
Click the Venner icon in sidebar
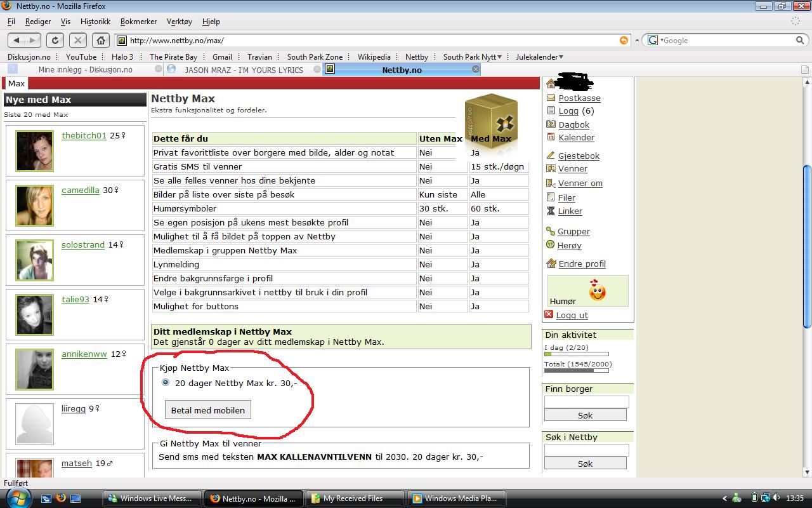(x=551, y=168)
